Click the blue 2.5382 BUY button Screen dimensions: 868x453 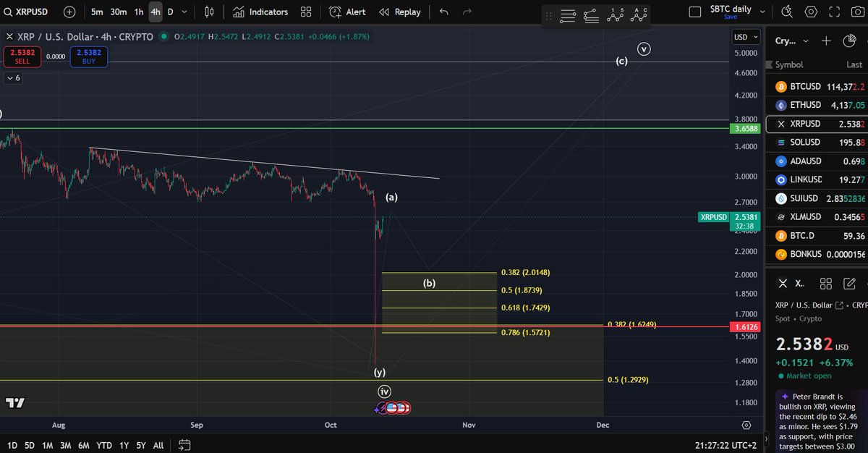point(88,56)
